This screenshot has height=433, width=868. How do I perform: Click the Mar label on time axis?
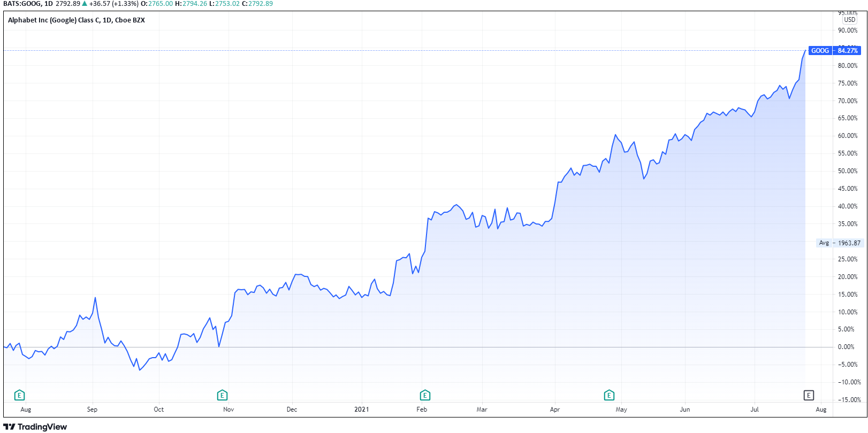pos(482,409)
